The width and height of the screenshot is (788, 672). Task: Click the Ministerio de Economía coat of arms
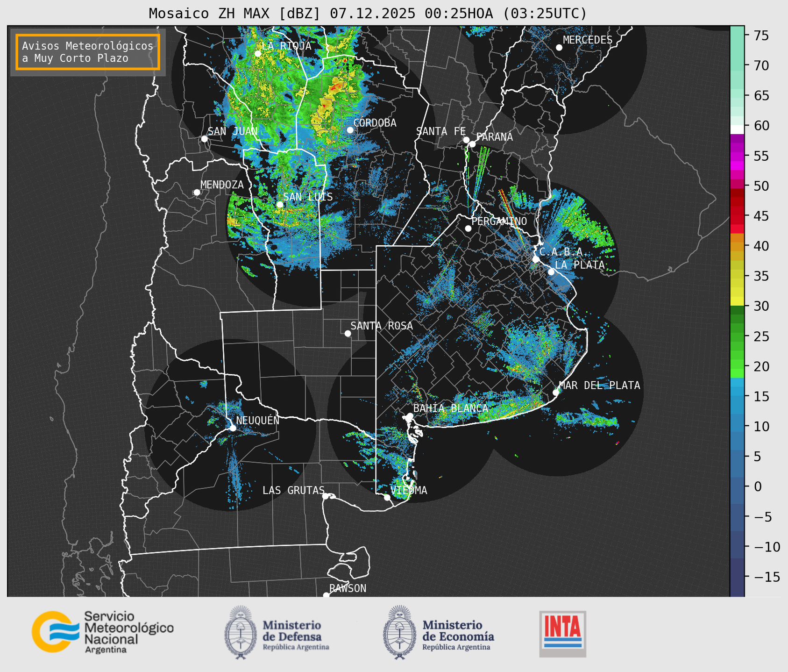click(x=400, y=632)
